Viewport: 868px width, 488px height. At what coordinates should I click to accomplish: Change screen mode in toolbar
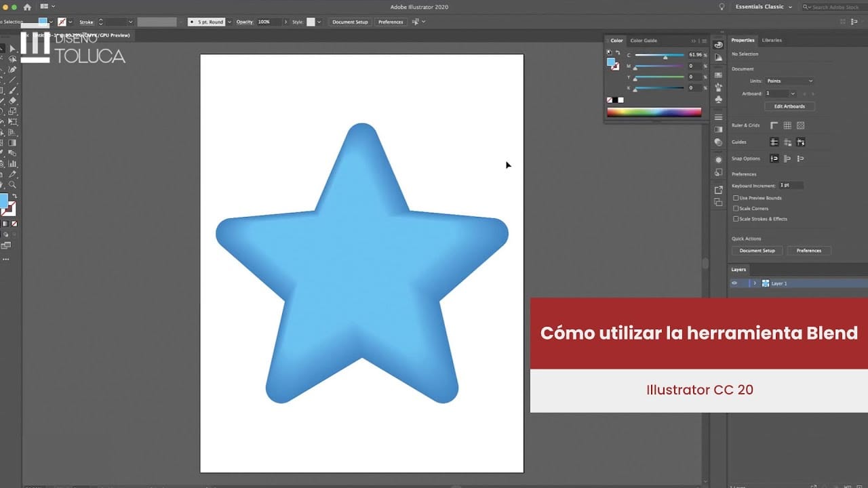click(x=6, y=245)
